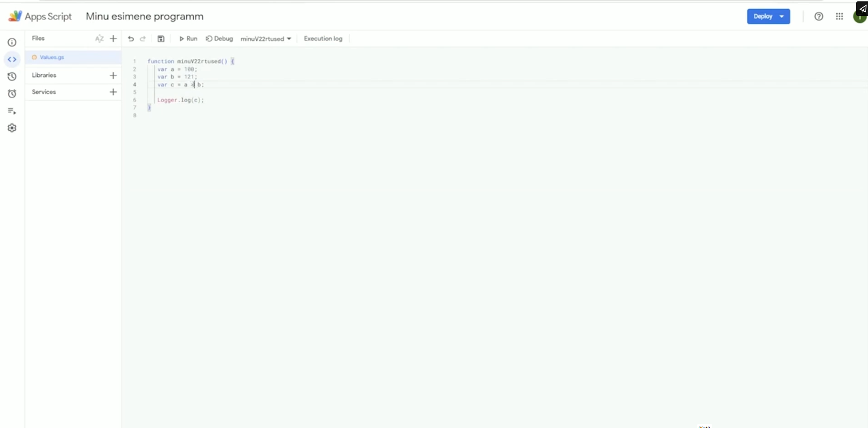Open Project Settings gear icon
Screen dimensions: 868x428
tap(12, 128)
